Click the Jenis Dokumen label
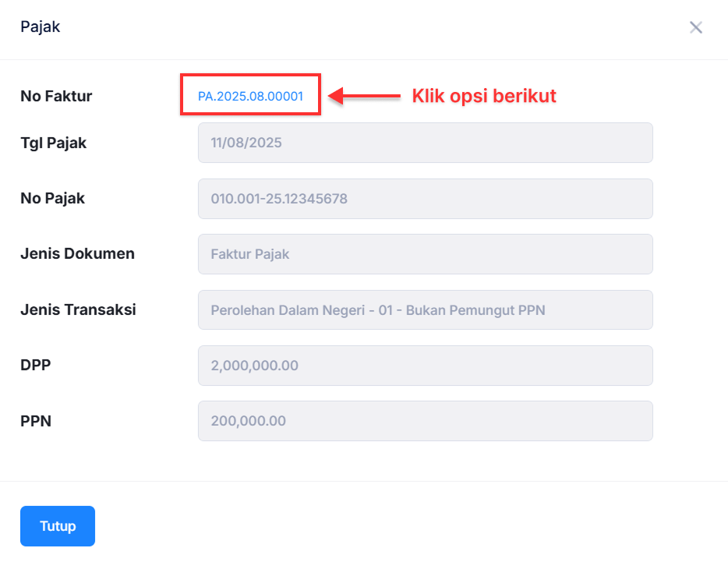This screenshot has width=728, height=562. 77,254
